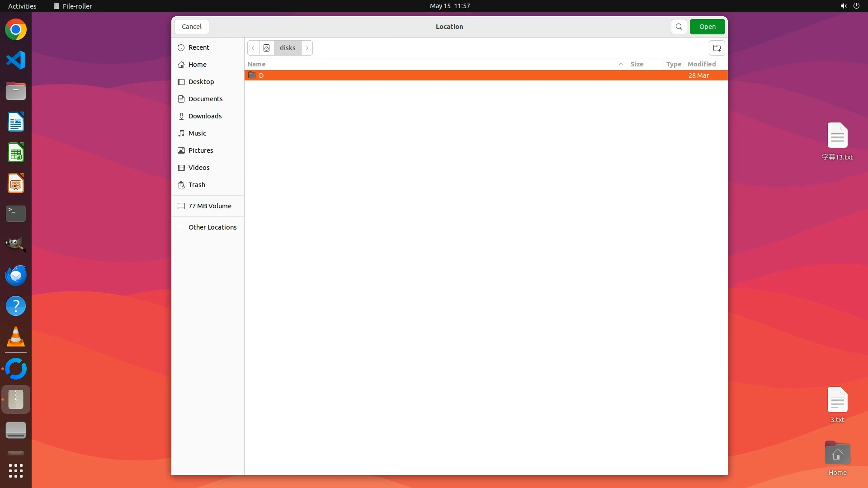Open Trash in the sidebar

pos(197,185)
